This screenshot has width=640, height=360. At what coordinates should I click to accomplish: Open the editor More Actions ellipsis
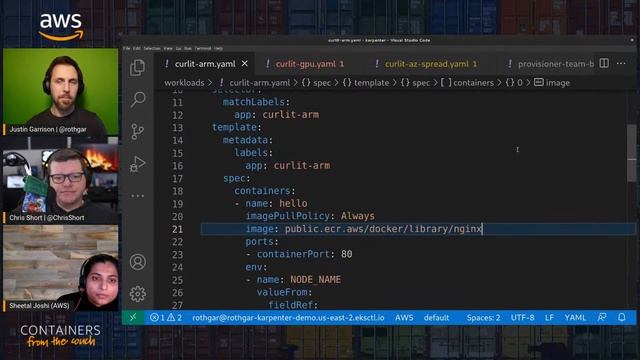tap(621, 63)
